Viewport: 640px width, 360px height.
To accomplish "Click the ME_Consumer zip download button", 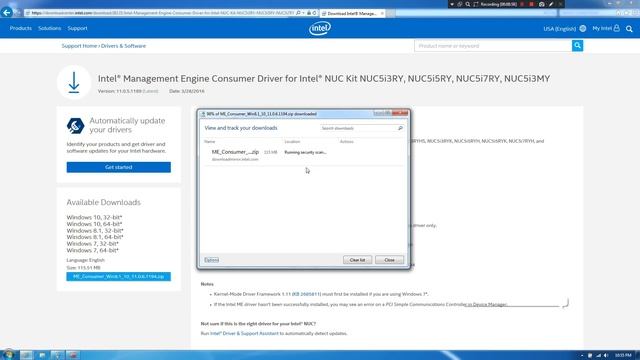I will tap(119, 277).
